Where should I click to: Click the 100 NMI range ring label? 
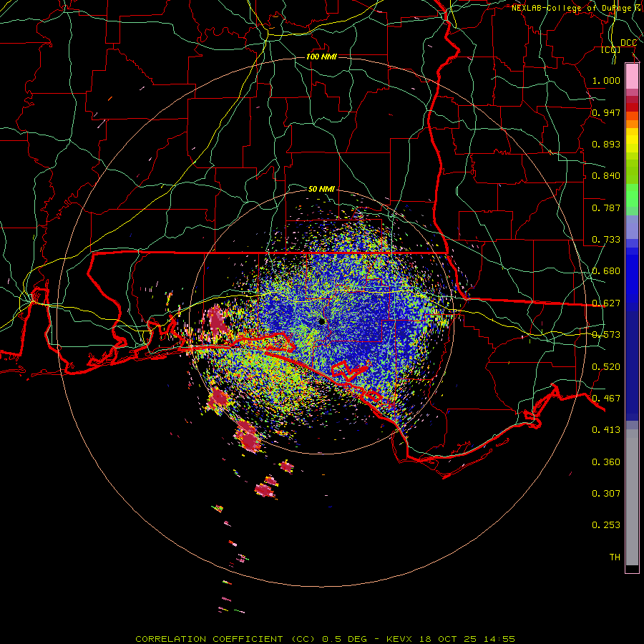coord(321,57)
